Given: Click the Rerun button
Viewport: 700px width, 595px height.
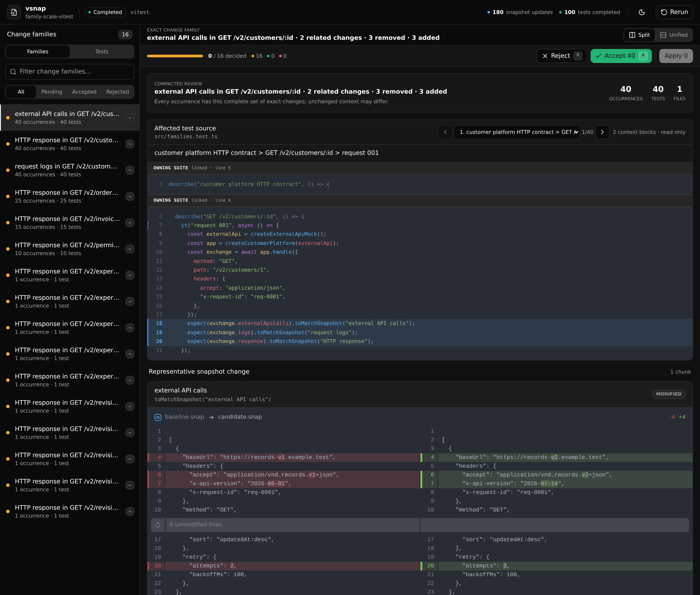Looking at the screenshot, I should (x=674, y=12).
